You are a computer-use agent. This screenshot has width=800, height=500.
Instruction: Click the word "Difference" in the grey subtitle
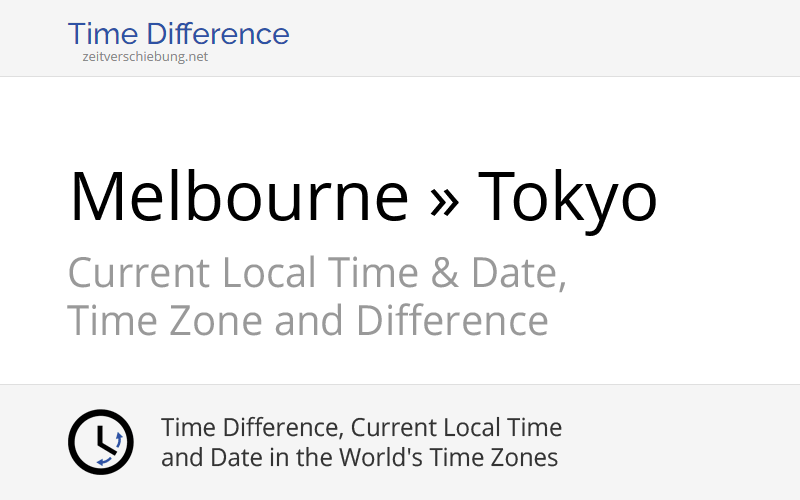(452, 322)
